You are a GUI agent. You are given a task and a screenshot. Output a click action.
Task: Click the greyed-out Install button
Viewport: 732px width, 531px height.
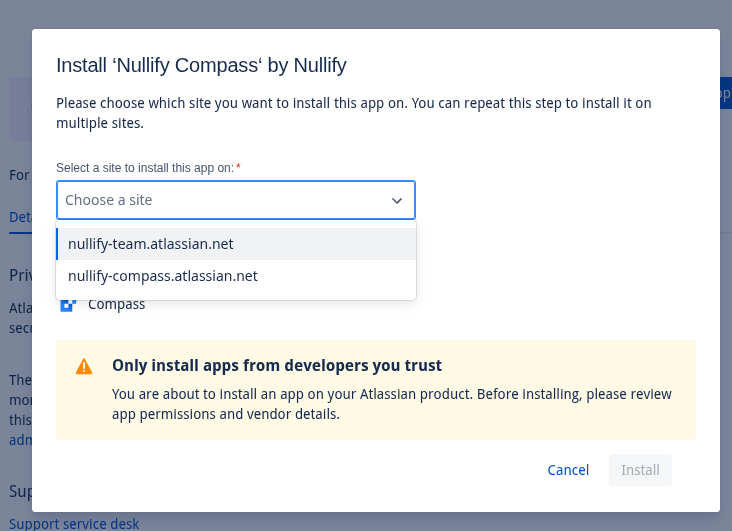point(640,470)
